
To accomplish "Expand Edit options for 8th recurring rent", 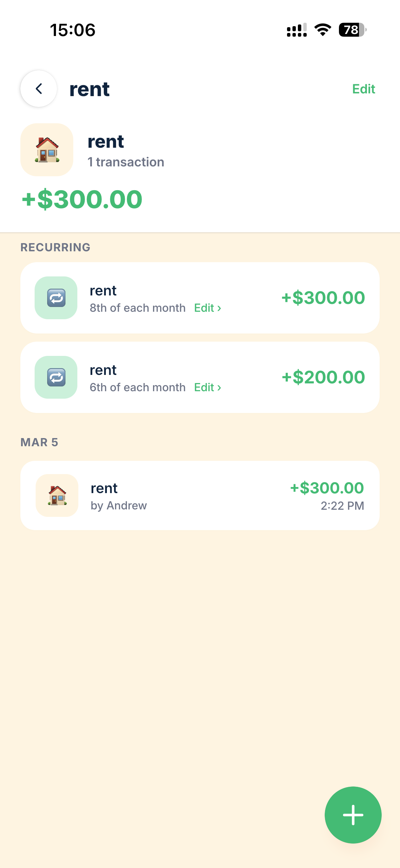I will [207, 308].
